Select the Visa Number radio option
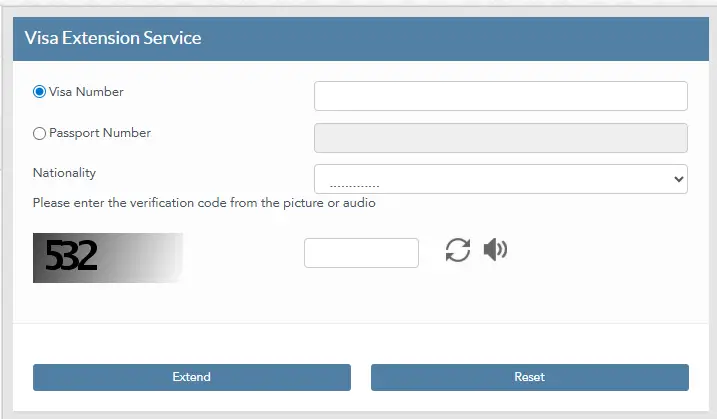 (39, 92)
